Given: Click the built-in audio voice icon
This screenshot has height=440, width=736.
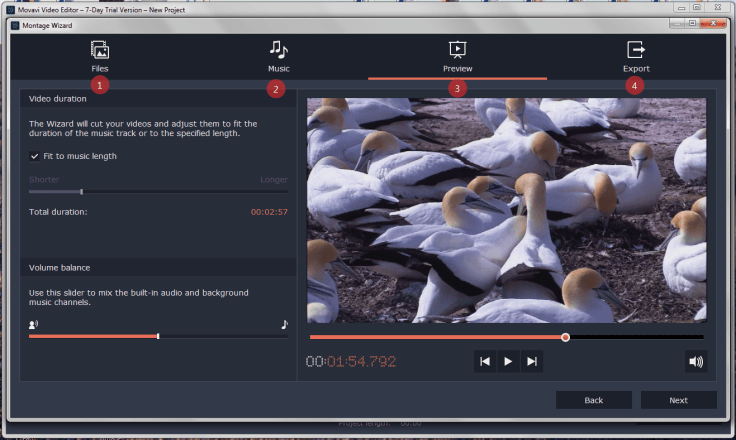Looking at the screenshot, I should click(34, 324).
